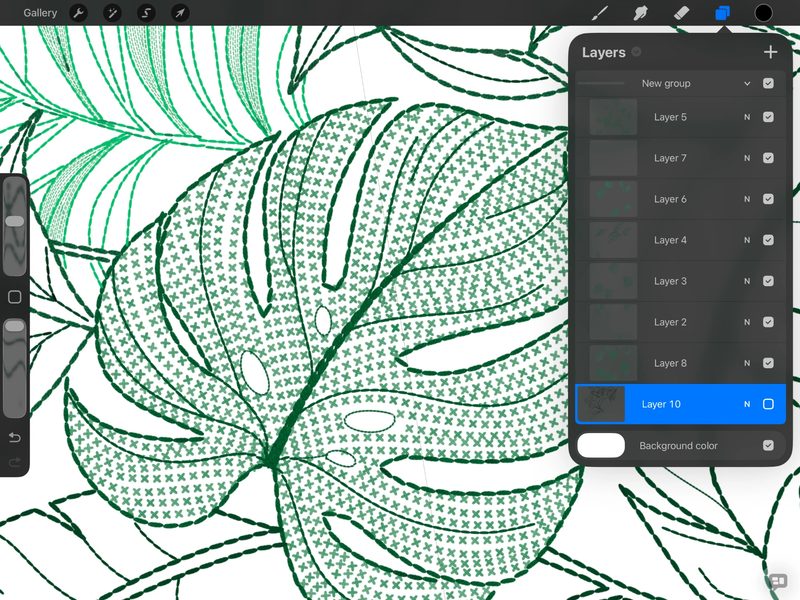Redo the last action
The image size is (800, 600).
15,463
